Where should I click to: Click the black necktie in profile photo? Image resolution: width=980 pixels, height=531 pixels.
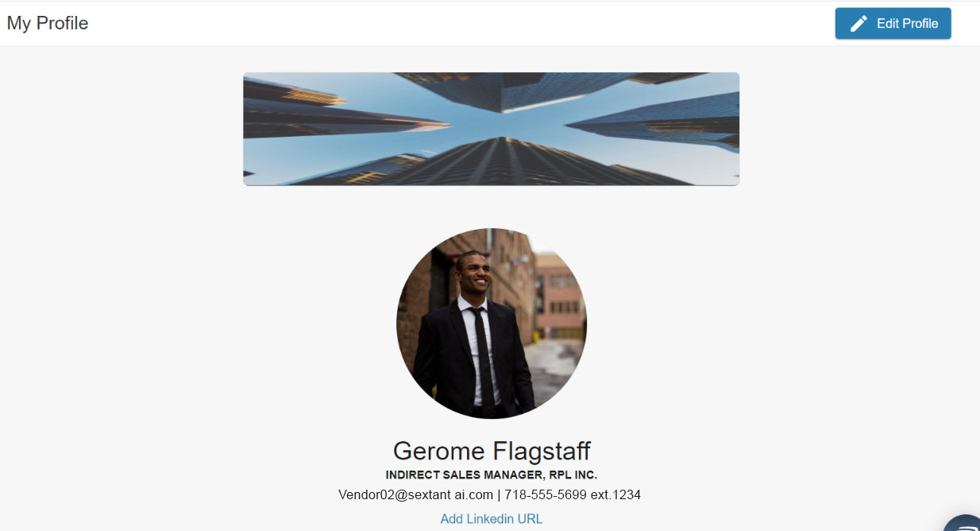click(x=483, y=356)
